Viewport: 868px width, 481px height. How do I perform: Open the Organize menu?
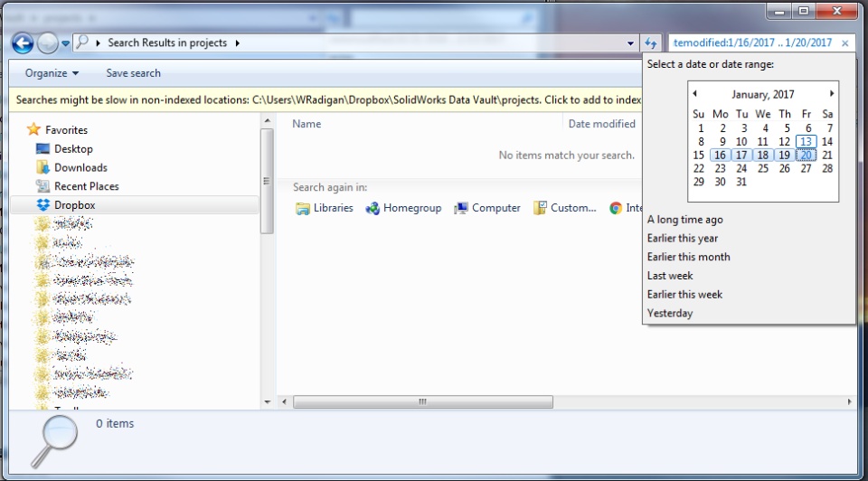click(x=52, y=73)
